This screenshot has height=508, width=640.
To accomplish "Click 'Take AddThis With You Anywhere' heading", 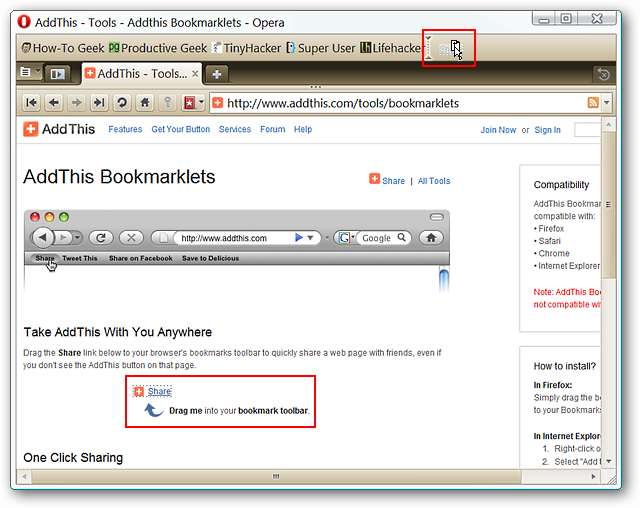I will click(118, 332).
